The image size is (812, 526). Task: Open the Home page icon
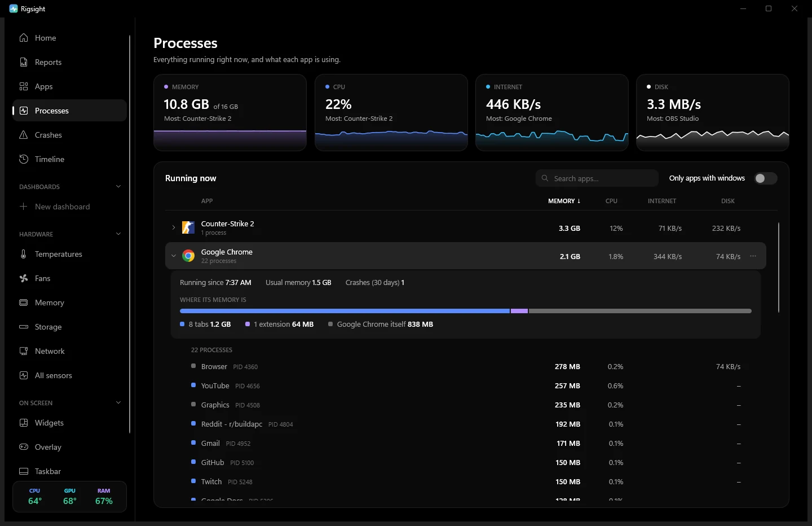pyautogui.click(x=24, y=38)
